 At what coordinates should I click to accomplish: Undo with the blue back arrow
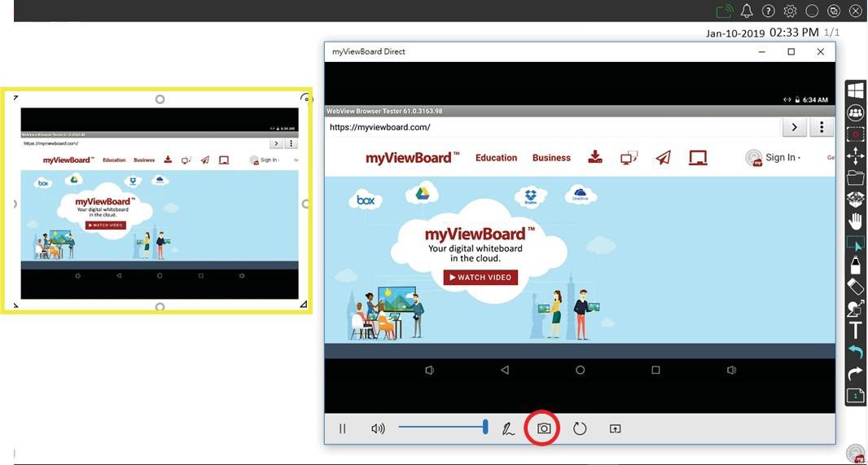pyautogui.click(x=856, y=352)
